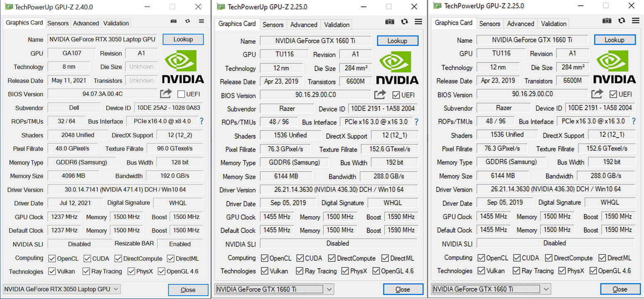Click the Close button in the rightmost GTX 1660 Ti window
644x299 pixels.
620,289
